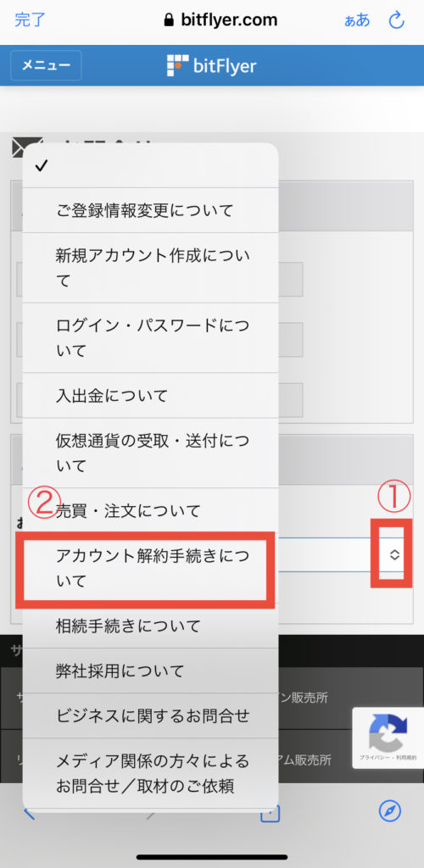Tap ビジネスに関するお問合せ option
This screenshot has height=868, width=424.
pyautogui.click(x=151, y=715)
